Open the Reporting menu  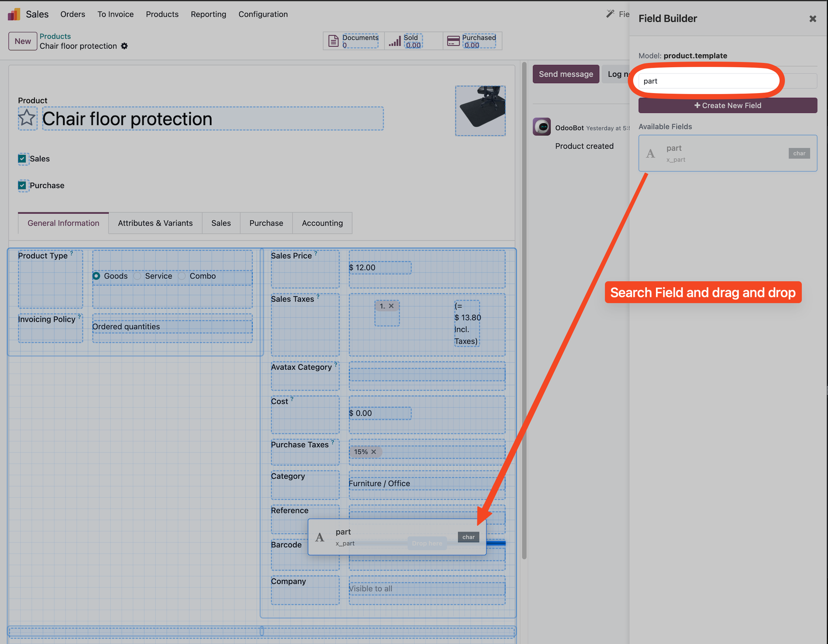pos(208,14)
